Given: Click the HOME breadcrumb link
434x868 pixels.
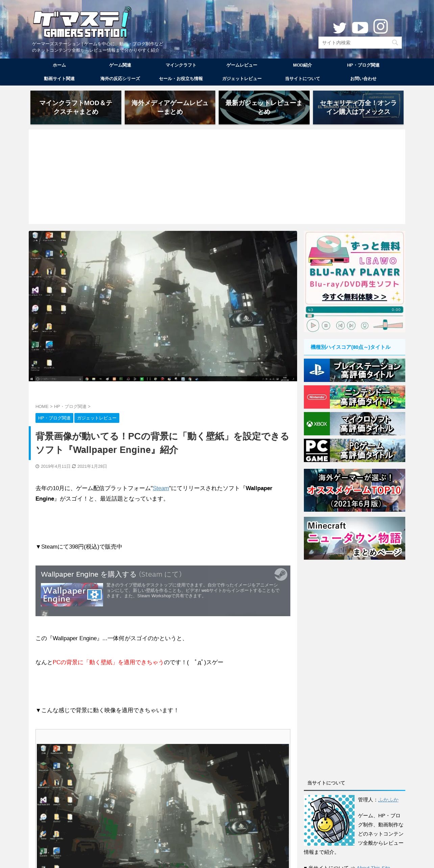Looking at the screenshot, I should tap(42, 407).
